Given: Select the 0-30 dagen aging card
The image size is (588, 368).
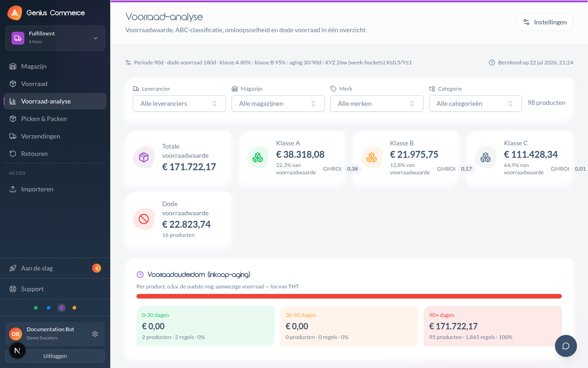Looking at the screenshot, I should [205, 326].
